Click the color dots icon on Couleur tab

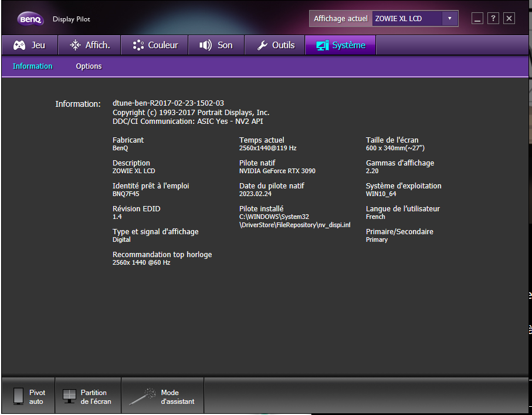[138, 45]
